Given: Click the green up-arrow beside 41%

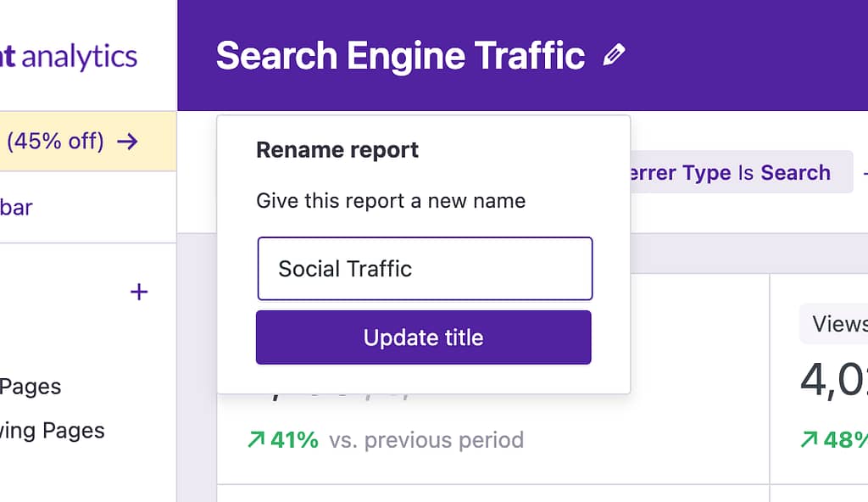Looking at the screenshot, I should pyautogui.click(x=255, y=440).
